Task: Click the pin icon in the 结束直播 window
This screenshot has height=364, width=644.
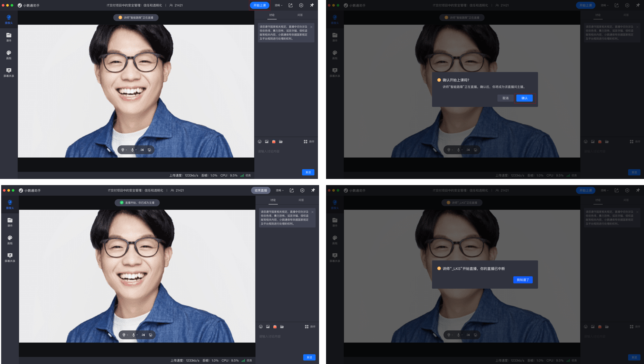Action: coord(313,190)
